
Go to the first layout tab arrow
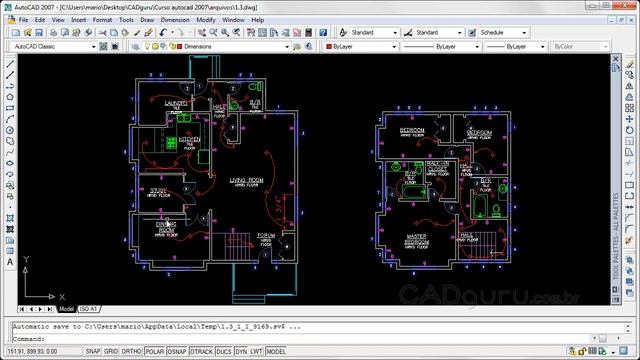pyautogui.click(x=22, y=309)
